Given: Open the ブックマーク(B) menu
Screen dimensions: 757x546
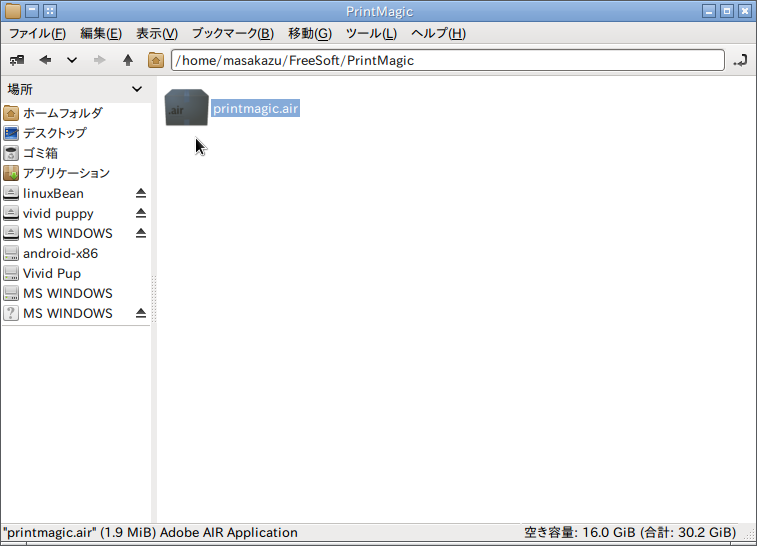Looking at the screenshot, I should [x=233, y=33].
